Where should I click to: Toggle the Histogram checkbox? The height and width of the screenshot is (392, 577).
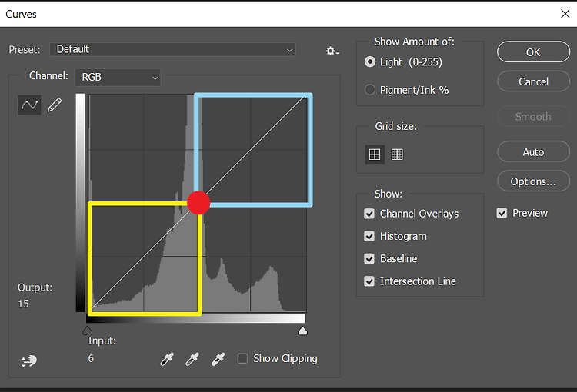(369, 236)
